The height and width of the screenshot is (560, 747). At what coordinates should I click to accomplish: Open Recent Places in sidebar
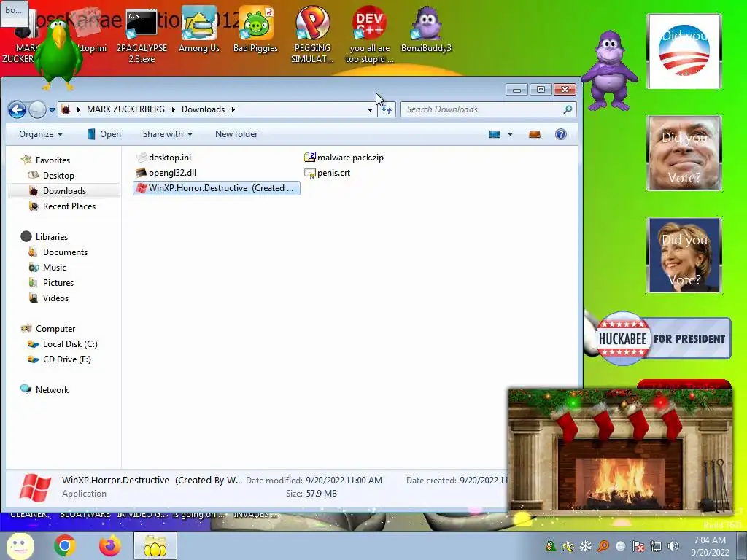coord(69,206)
